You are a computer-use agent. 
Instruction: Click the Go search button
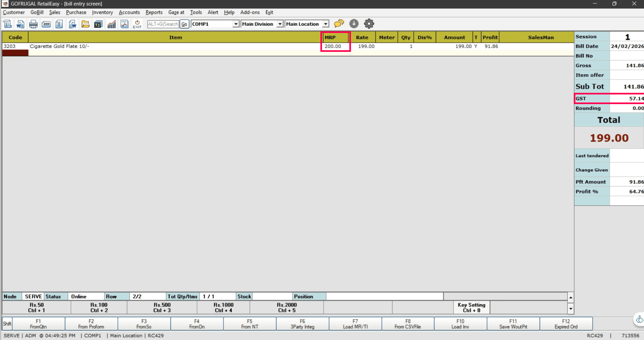click(x=184, y=24)
